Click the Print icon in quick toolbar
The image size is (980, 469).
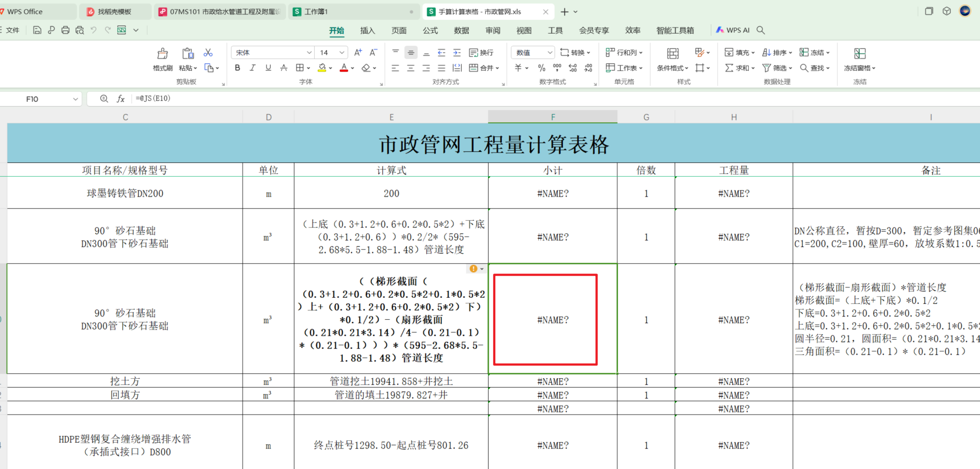pyautogui.click(x=65, y=30)
